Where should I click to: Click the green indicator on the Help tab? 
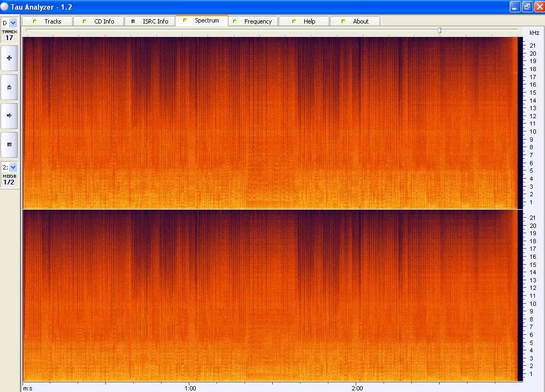pos(294,21)
